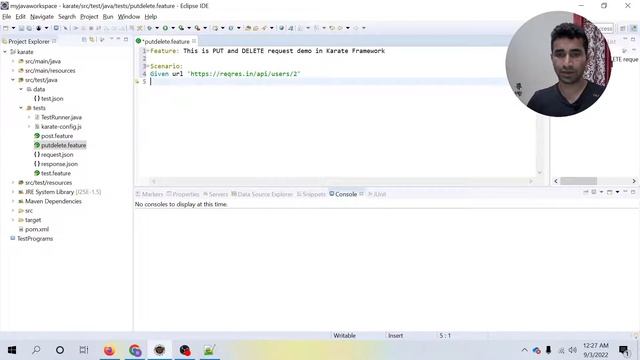
Task: Click the Save toolbar icon
Action: pyautogui.click(x=22, y=28)
